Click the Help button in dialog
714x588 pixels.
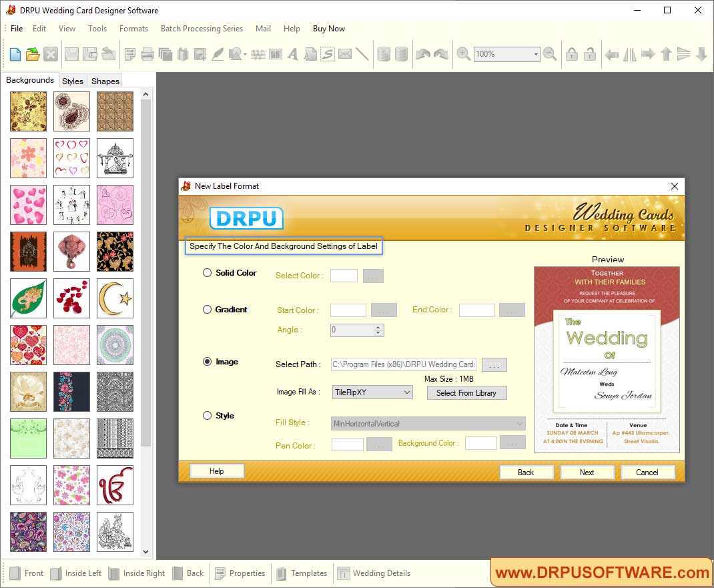point(217,471)
